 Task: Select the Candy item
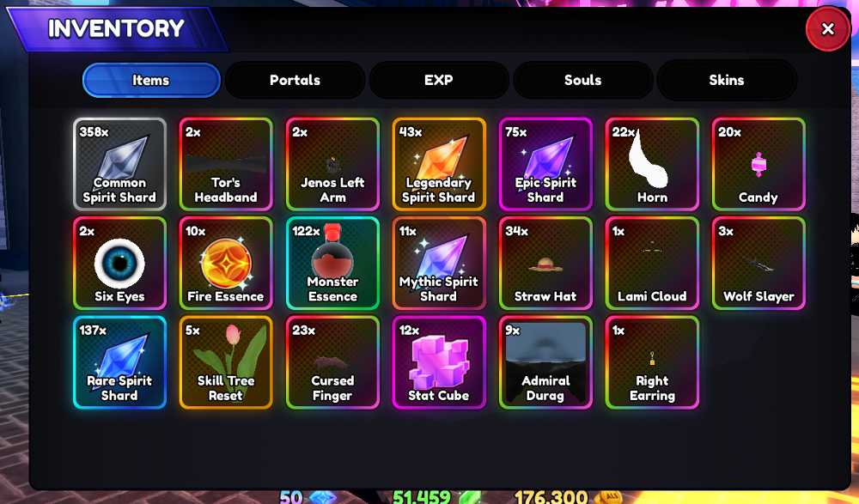[758, 164]
